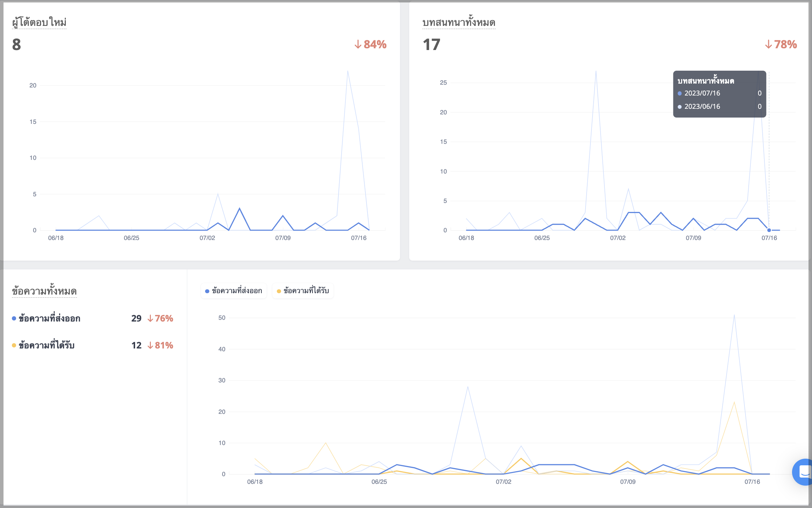This screenshot has height=508, width=812.
Task: Click the yellow dot beside ข้อความที่ได้รับ stat
Action: (14, 345)
